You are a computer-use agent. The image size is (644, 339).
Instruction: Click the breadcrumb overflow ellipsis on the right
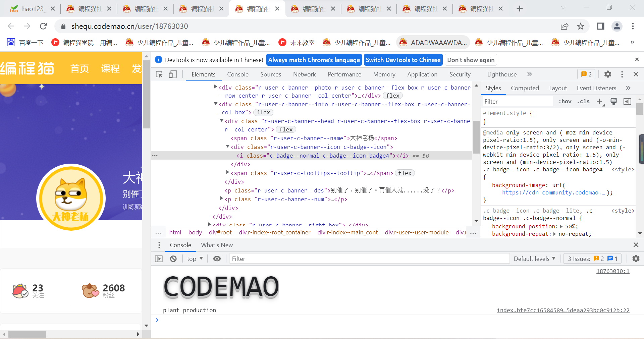coord(473,233)
